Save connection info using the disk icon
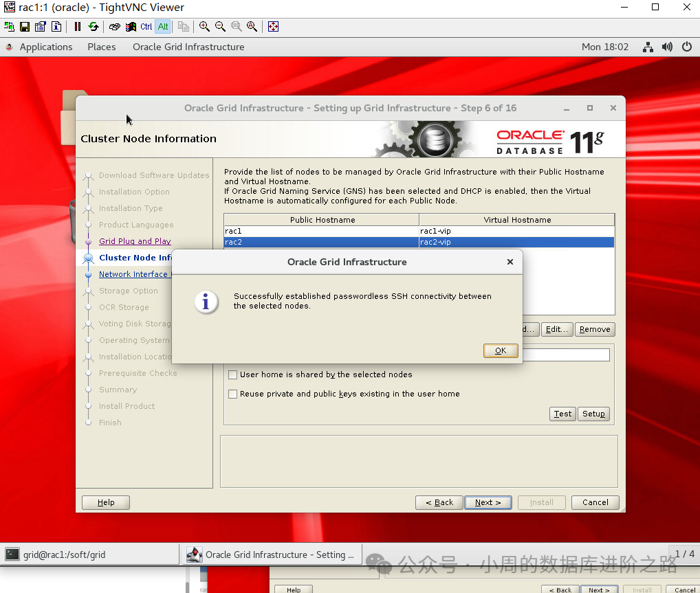Screen dimensions: 700x593 point(25,27)
